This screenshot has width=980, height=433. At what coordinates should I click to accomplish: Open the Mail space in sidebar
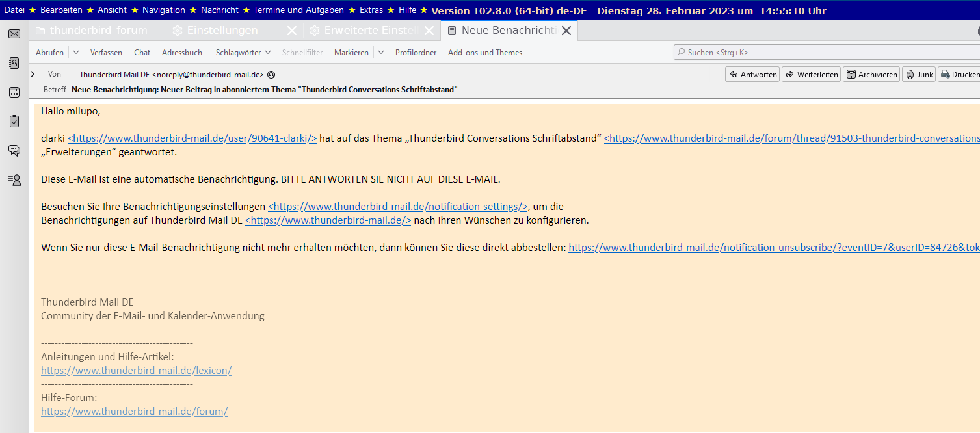point(14,34)
